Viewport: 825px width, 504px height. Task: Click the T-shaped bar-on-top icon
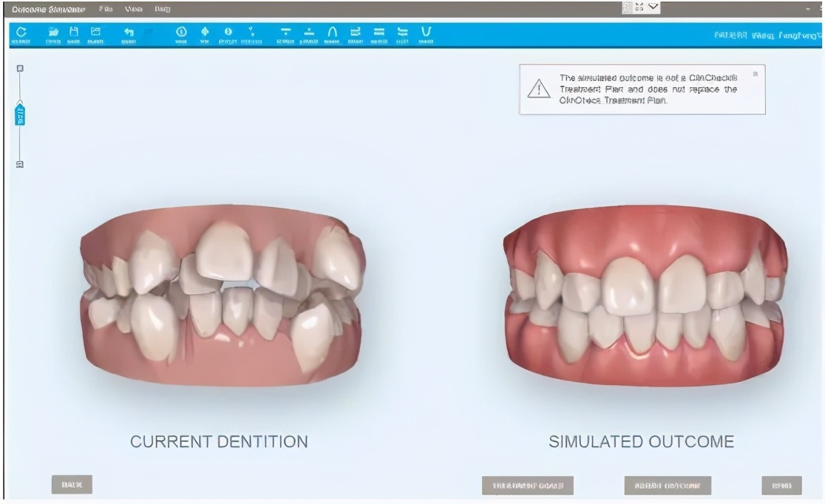(285, 32)
